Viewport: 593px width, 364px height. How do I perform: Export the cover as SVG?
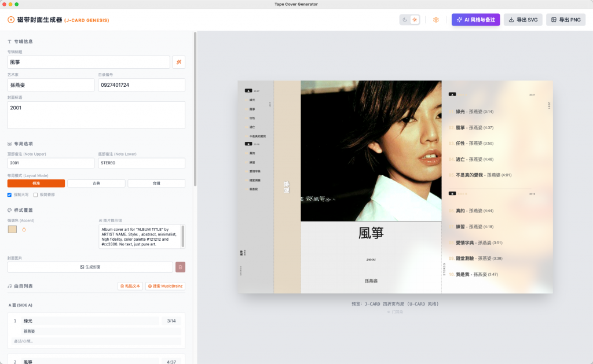522,20
